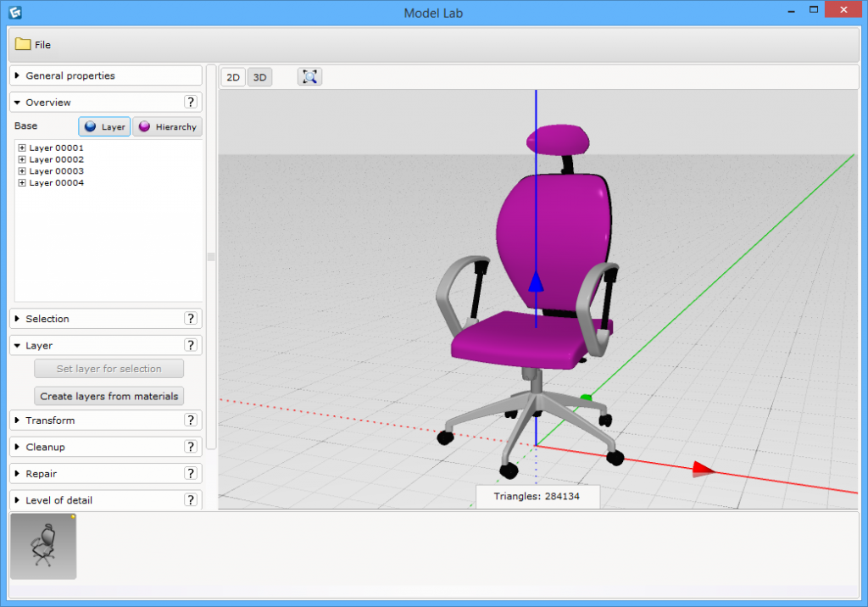Open help for the Cleanup section
The image size is (868, 607).
tap(191, 447)
